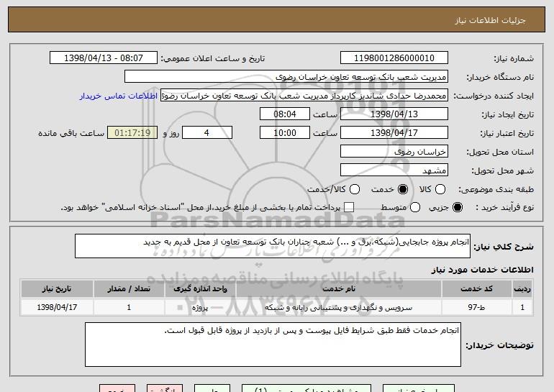This screenshot has height=392, width=554.
Task: Click the unit cell پروژه
Action: tap(200, 307)
